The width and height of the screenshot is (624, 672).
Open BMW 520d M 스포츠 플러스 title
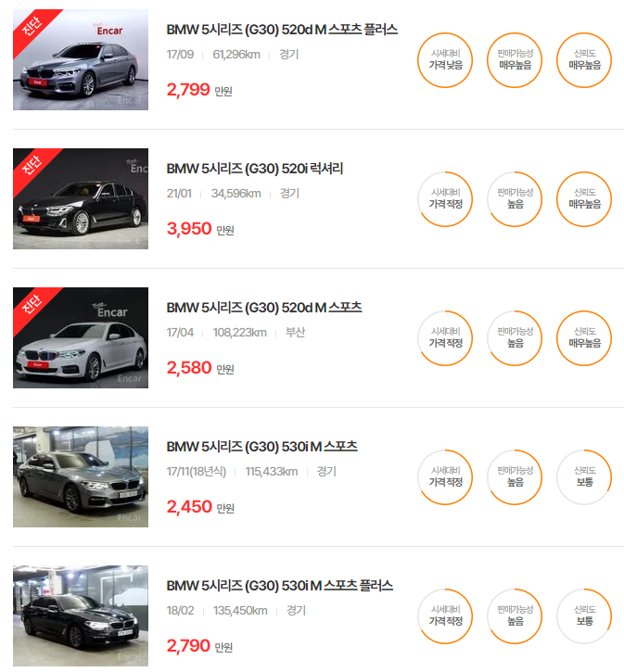282,30
